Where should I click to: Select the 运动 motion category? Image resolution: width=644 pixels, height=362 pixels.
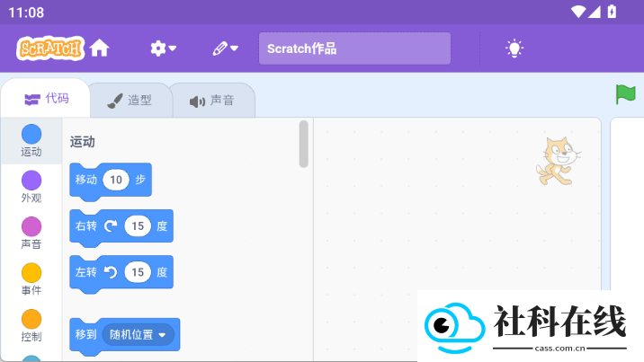point(31,141)
